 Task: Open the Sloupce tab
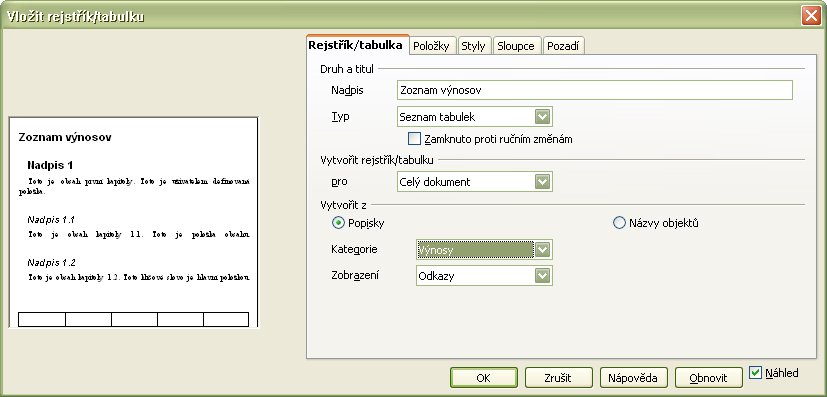coord(516,46)
